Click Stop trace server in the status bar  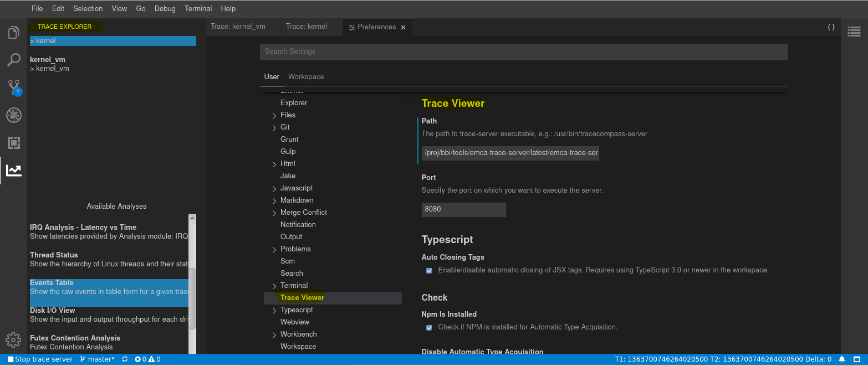click(39, 359)
